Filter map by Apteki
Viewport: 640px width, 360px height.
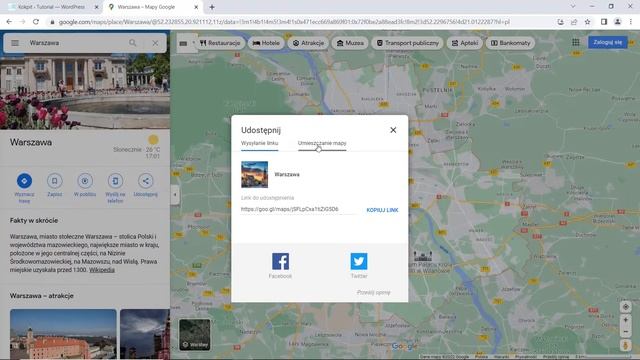[465, 43]
